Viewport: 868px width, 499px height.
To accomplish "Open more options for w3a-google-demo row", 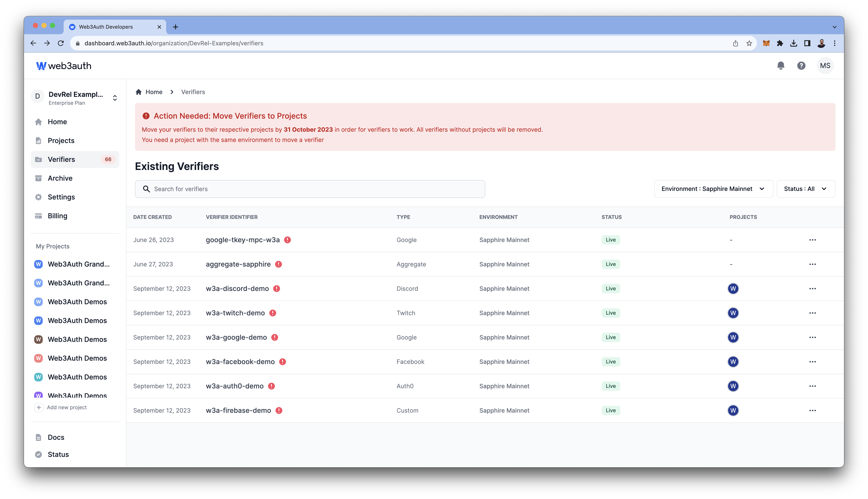I will coord(812,337).
